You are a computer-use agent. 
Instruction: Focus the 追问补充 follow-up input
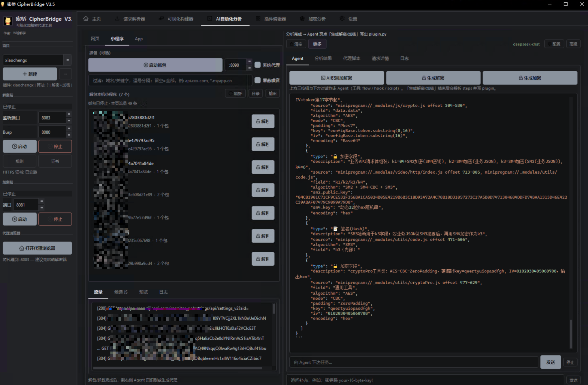[x=425, y=380]
